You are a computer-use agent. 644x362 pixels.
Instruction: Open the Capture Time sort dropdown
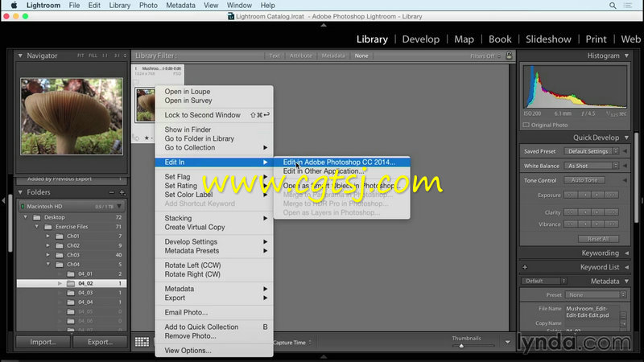click(x=292, y=343)
